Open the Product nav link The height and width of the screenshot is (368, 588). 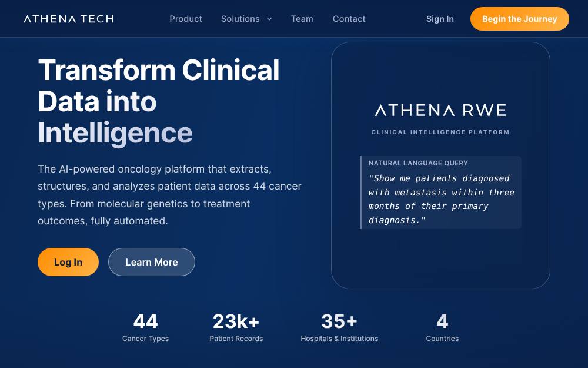click(186, 19)
